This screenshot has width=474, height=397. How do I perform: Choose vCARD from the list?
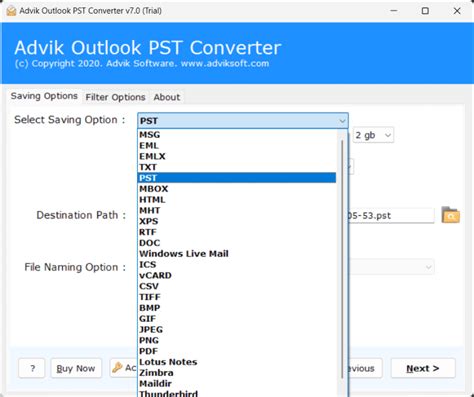[237, 275]
